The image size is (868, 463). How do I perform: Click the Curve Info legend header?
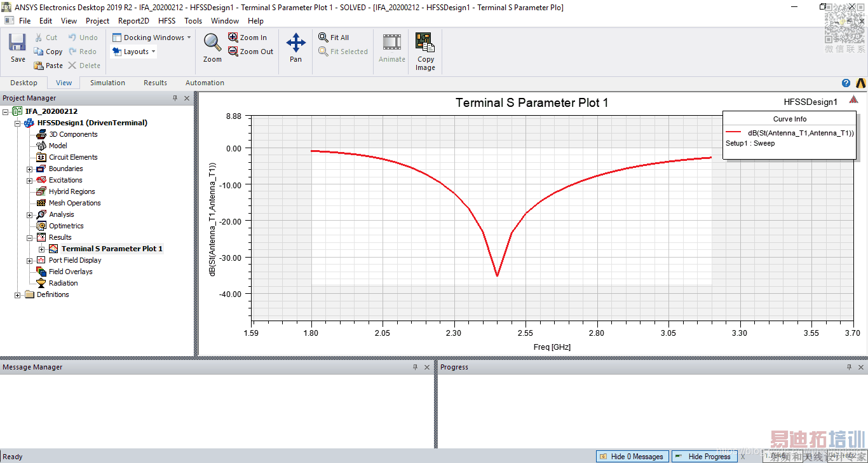(790, 119)
